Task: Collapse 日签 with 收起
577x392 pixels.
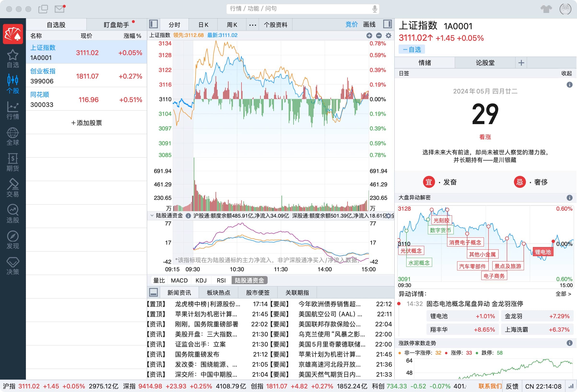Action: 566,73
